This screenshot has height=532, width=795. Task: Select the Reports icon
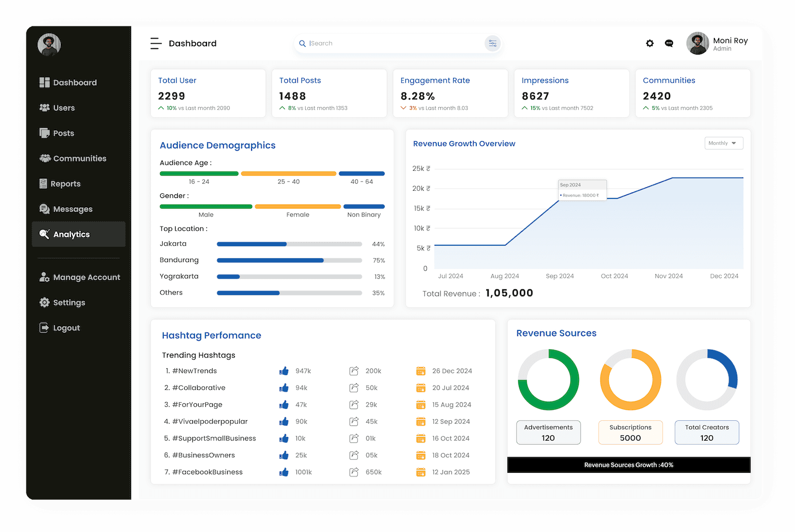[x=45, y=183]
